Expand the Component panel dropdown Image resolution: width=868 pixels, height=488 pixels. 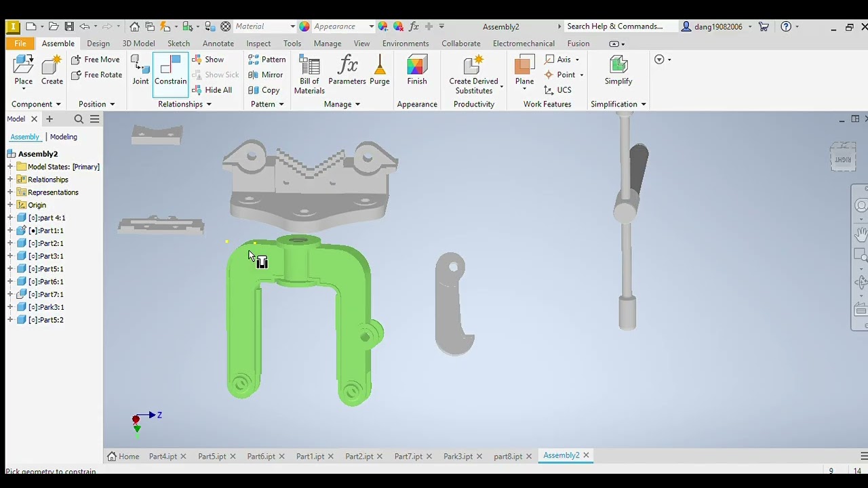pyautogui.click(x=37, y=104)
